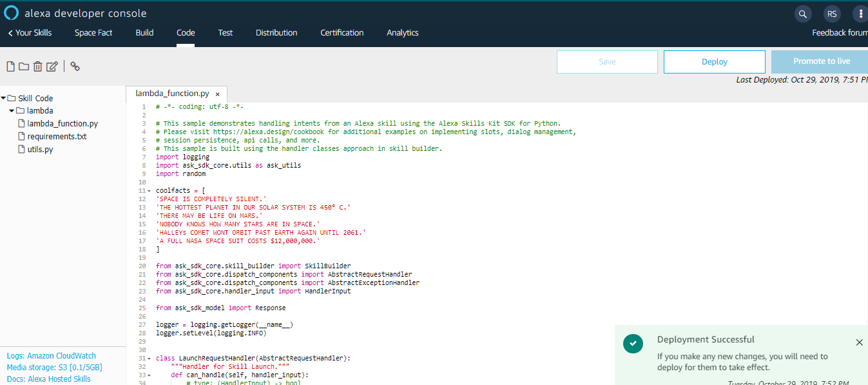Open the RS account avatar menu
This screenshot has width=868, height=385.
click(831, 13)
